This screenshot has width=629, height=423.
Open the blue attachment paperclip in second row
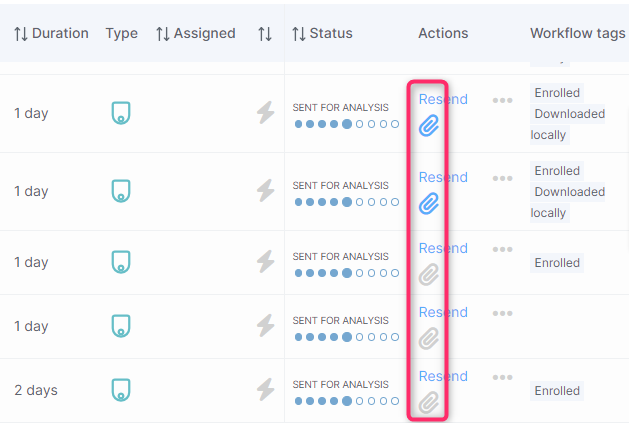(429, 203)
